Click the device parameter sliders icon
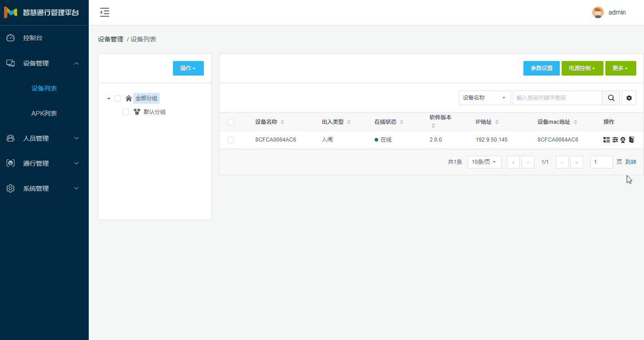The image size is (644, 340). pyautogui.click(x=615, y=140)
